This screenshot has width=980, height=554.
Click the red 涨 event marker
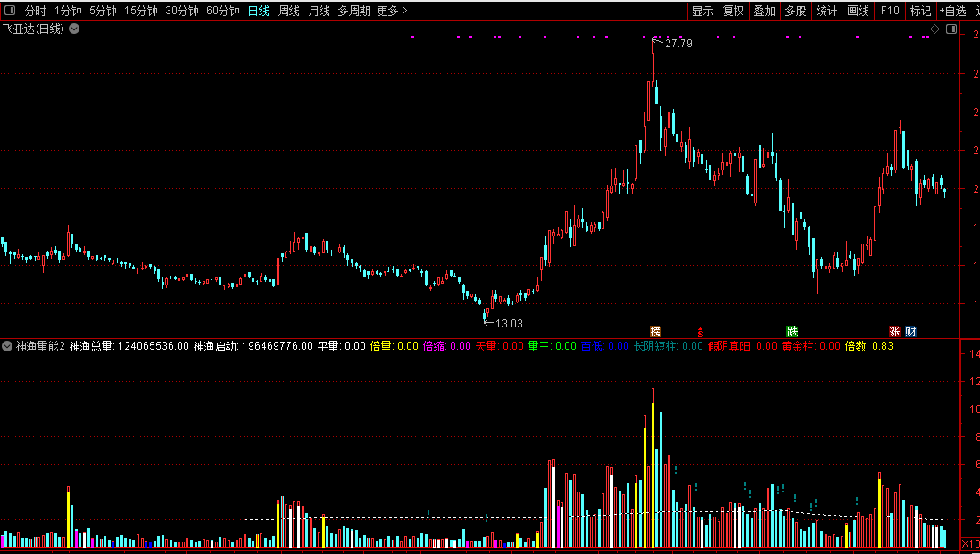(894, 332)
